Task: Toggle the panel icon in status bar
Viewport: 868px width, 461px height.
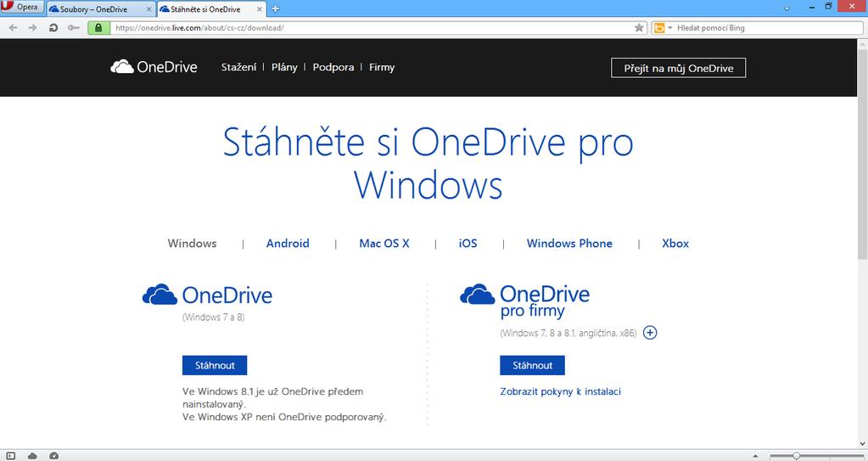Action: (10, 455)
